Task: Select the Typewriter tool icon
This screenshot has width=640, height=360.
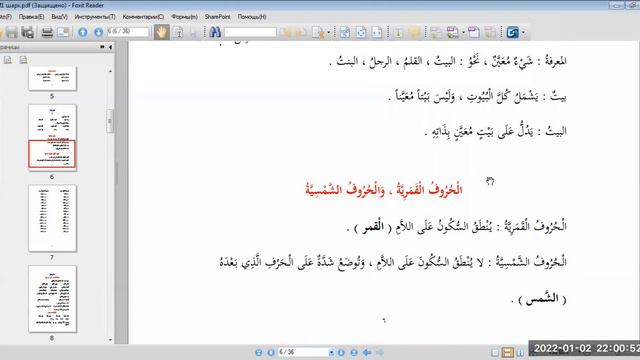Action: pyautogui.click(x=398, y=32)
